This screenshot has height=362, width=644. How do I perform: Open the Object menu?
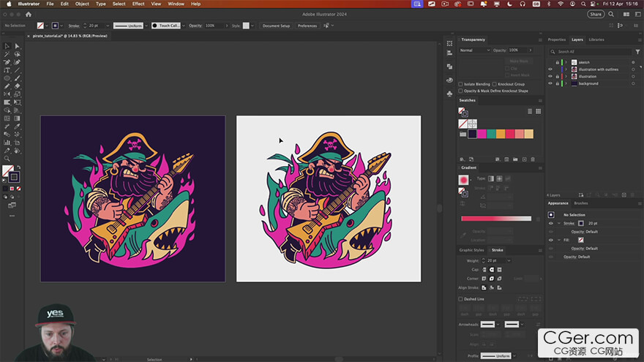82,4
